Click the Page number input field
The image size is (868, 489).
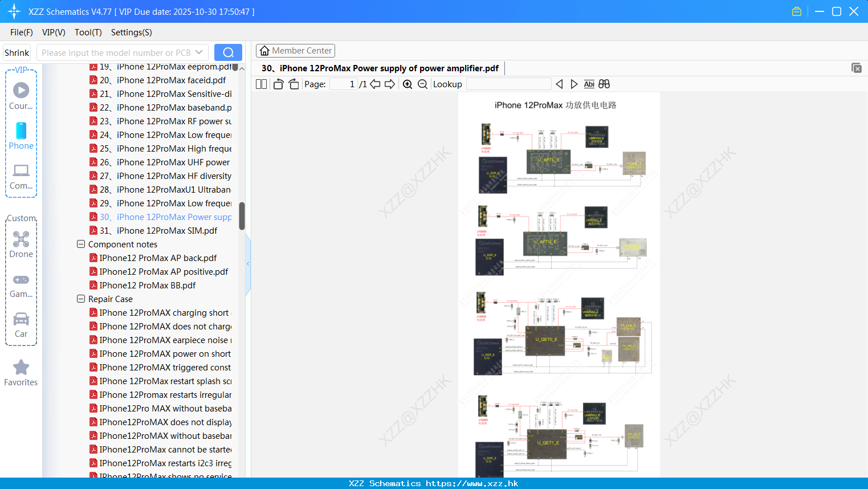[x=344, y=84]
